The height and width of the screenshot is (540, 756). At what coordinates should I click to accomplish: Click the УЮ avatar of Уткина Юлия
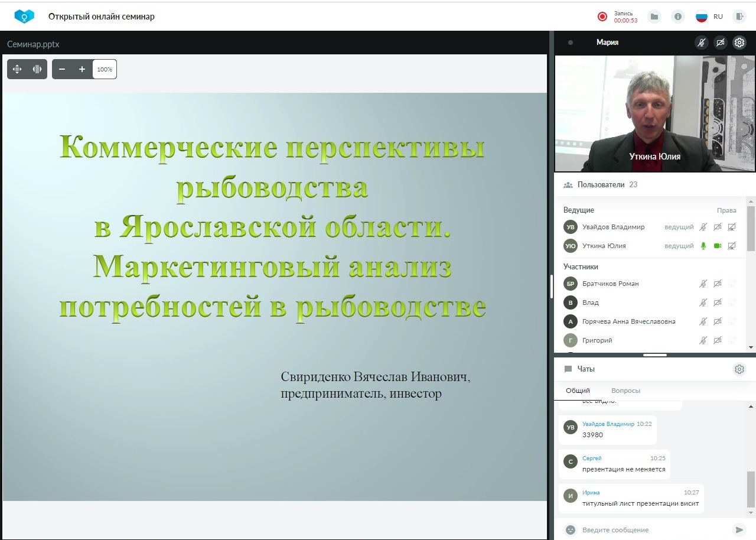coord(571,246)
